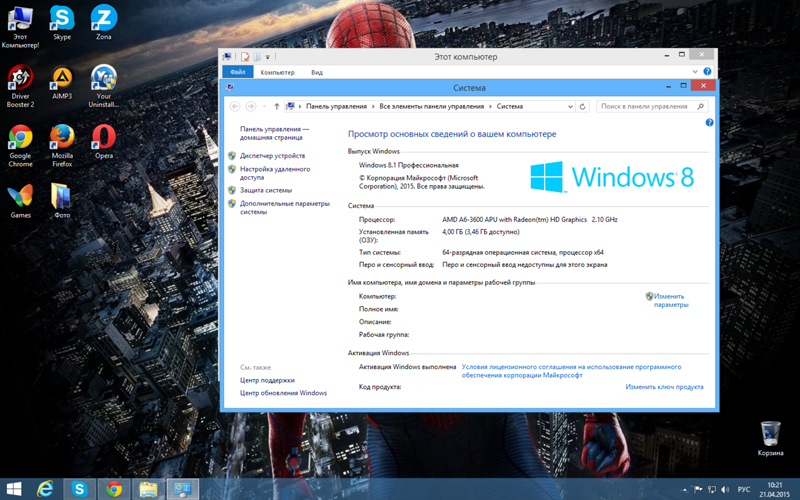Click the network icon in system tray
The height and width of the screenshot is (500, 800).
pyautogui.click(x=712, y=490)
